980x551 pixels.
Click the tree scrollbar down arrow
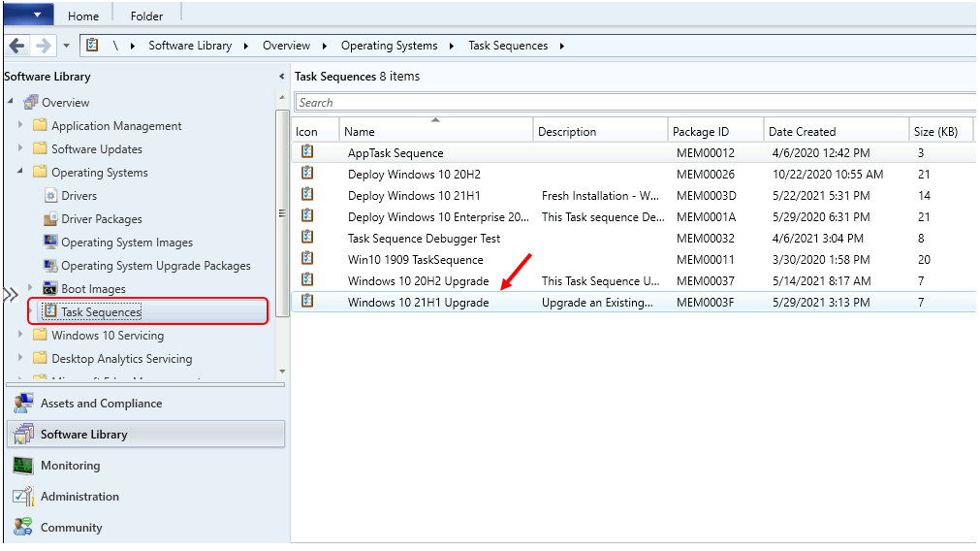282,373
